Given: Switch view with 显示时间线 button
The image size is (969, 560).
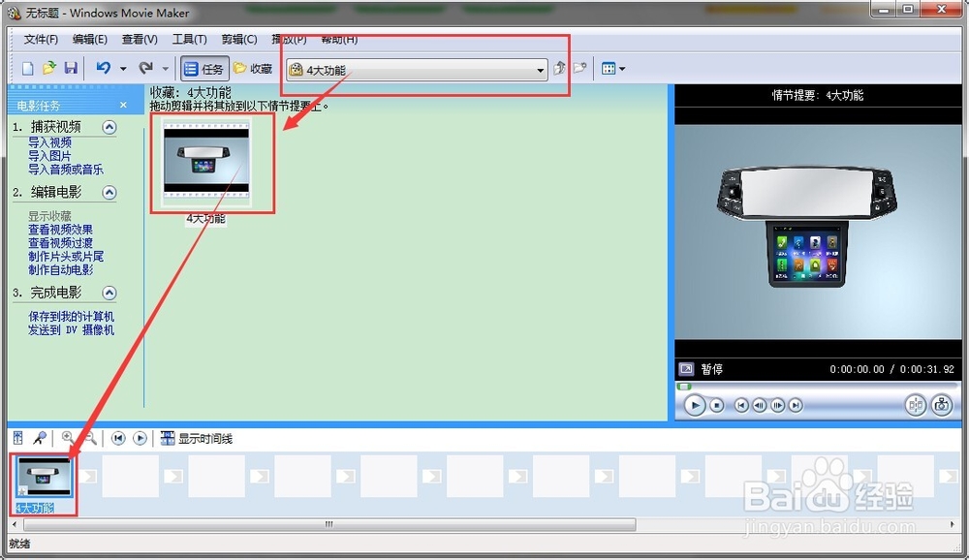Looking at the screenshot, I should 197,439.
